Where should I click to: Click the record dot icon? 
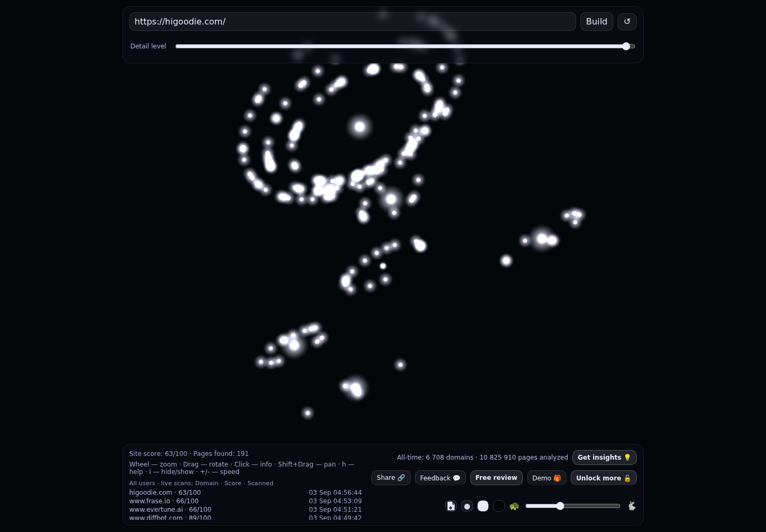click(467, 506)
